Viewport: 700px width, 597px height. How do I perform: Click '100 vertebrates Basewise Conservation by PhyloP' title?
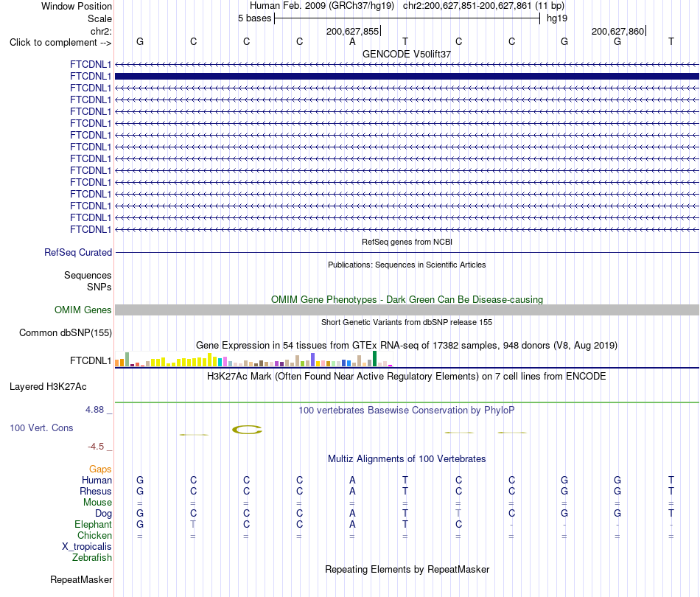coord(407,410)
